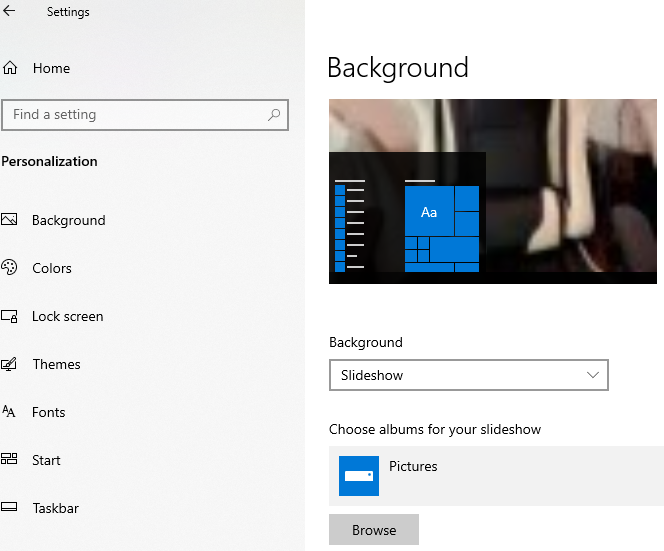Open the Themes settings section
Viewport: 664px width, 551px height.
[x=56, y=364]
